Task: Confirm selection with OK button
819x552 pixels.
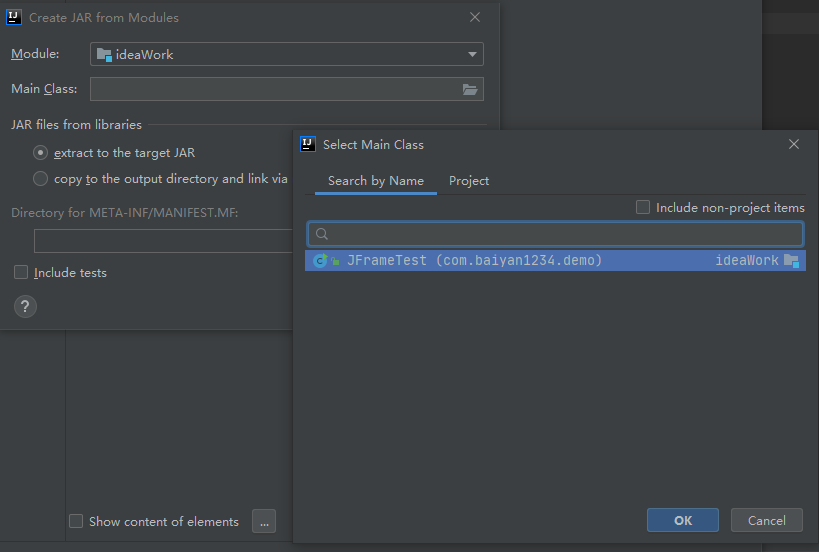Action: coord(683,520)
